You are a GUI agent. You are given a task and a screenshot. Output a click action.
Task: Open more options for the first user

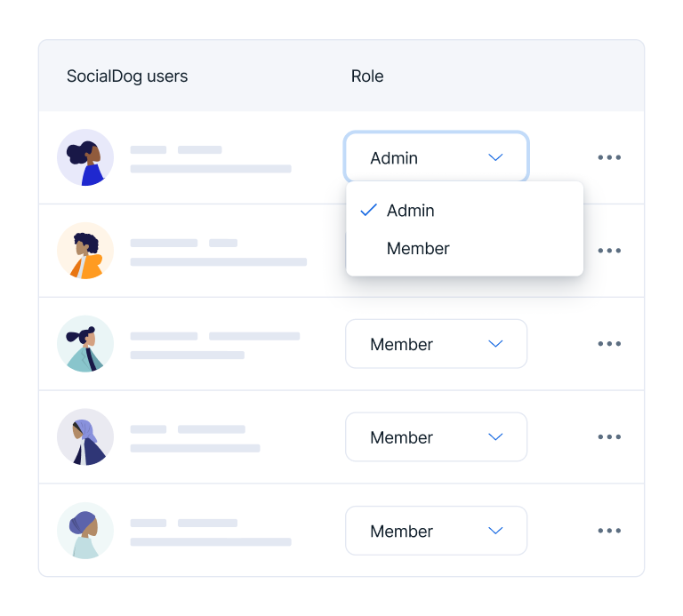pos(609,157)
